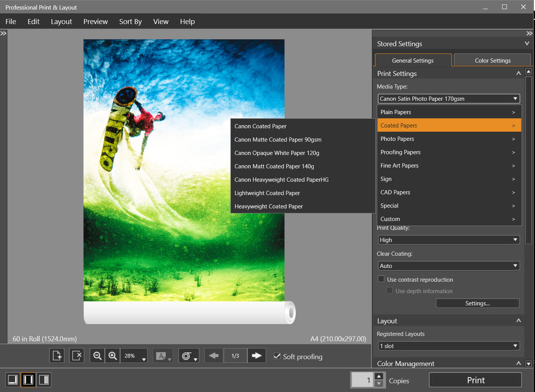
Task: Enable Use contrast reproduction
Action: (381, 279)
